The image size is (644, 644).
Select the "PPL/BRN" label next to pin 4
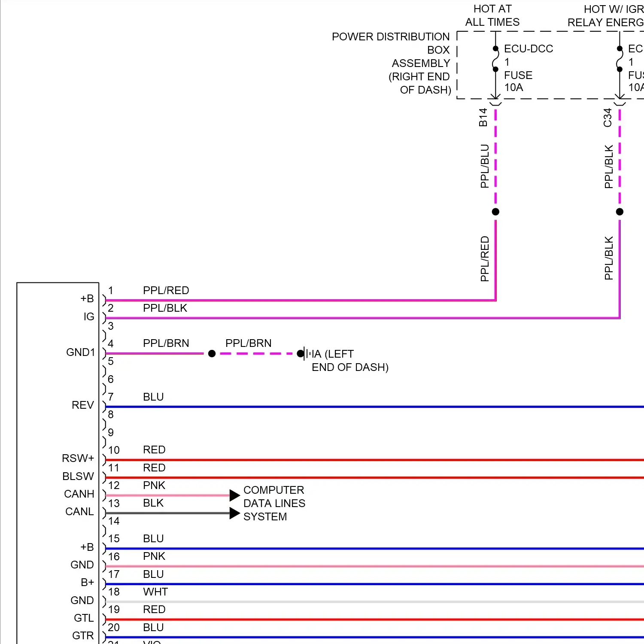coord(166,343)
